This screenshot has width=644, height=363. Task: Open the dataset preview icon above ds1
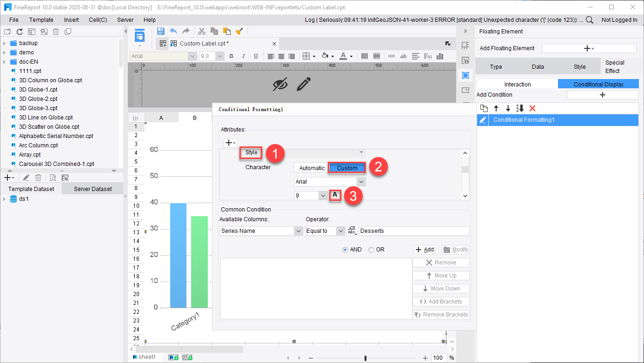(53, 177)
